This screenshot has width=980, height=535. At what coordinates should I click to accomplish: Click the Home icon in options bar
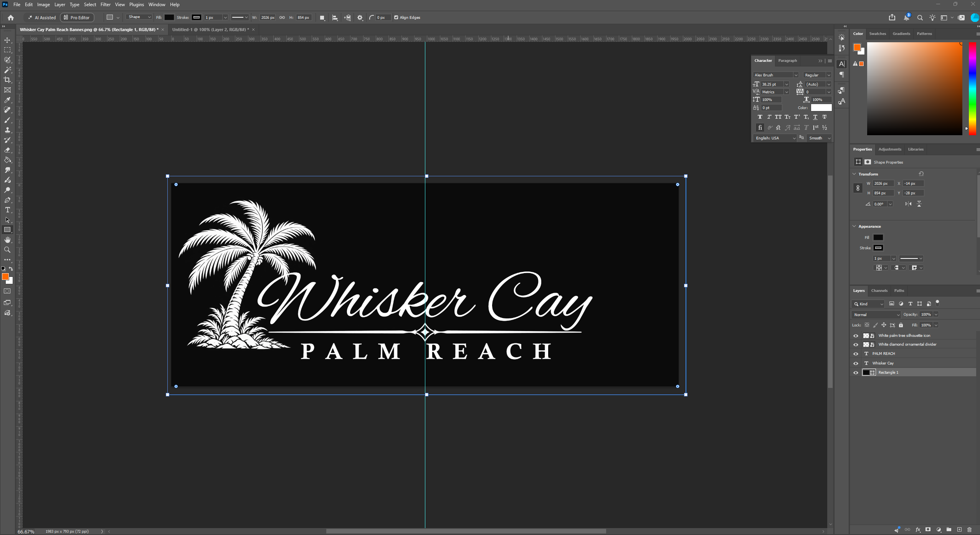tap(11, 18)
